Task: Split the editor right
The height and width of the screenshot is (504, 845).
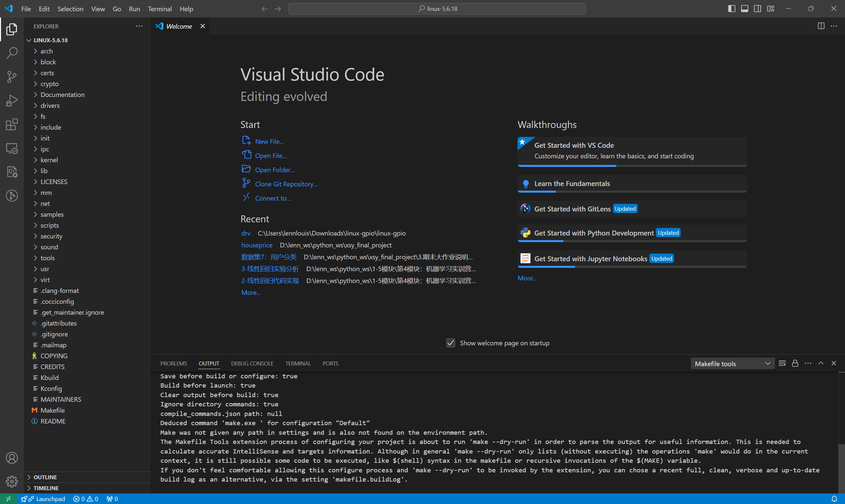Action: pyautogui.click(x=821, y=26)
